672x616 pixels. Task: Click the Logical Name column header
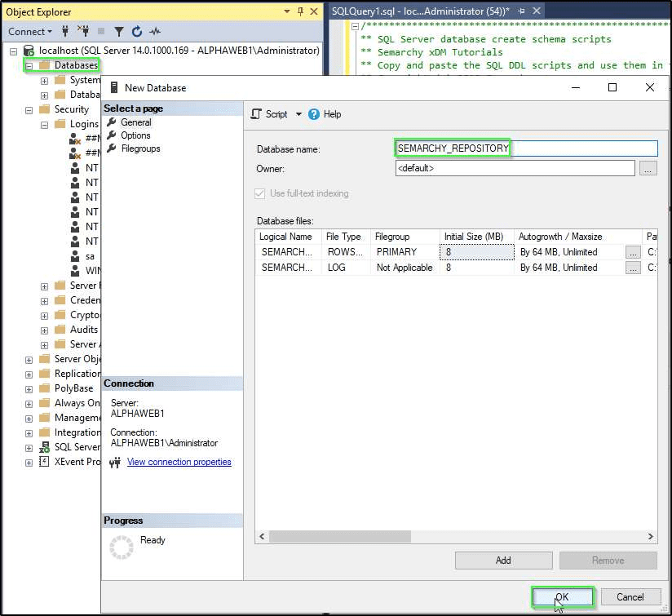[x=289, y=237]
